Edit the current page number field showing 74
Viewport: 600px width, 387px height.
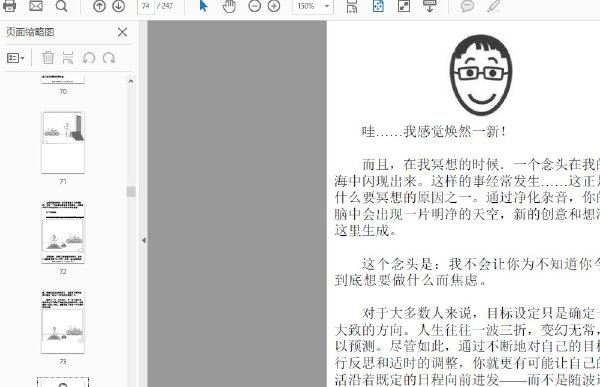pos(146,6)
